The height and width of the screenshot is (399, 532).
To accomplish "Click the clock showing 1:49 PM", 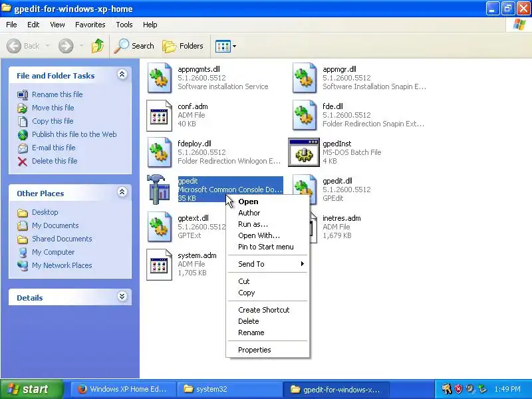I will [x=507, y=389].
